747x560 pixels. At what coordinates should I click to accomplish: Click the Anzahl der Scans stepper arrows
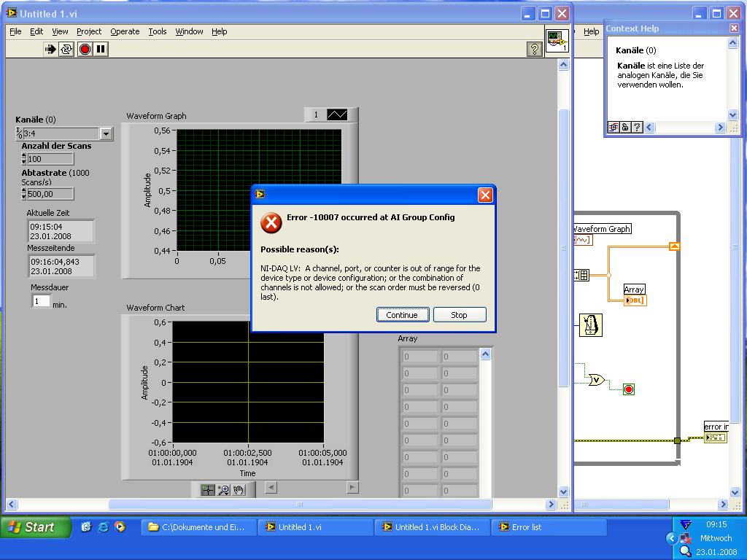pos(24,159)
